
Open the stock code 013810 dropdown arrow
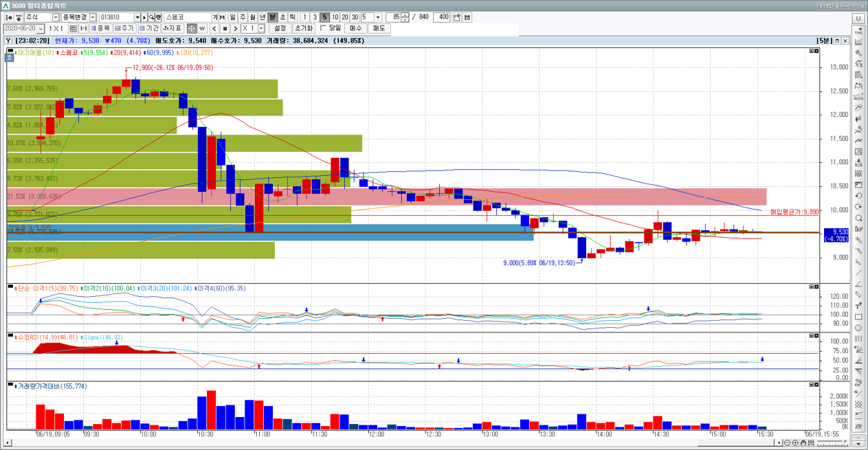point(137,17)
